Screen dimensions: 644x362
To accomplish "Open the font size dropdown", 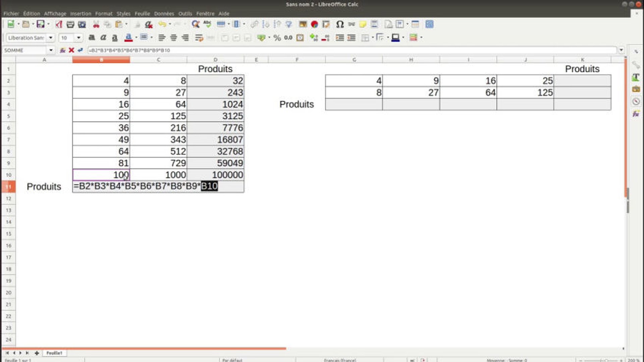I will pos(78,38).
